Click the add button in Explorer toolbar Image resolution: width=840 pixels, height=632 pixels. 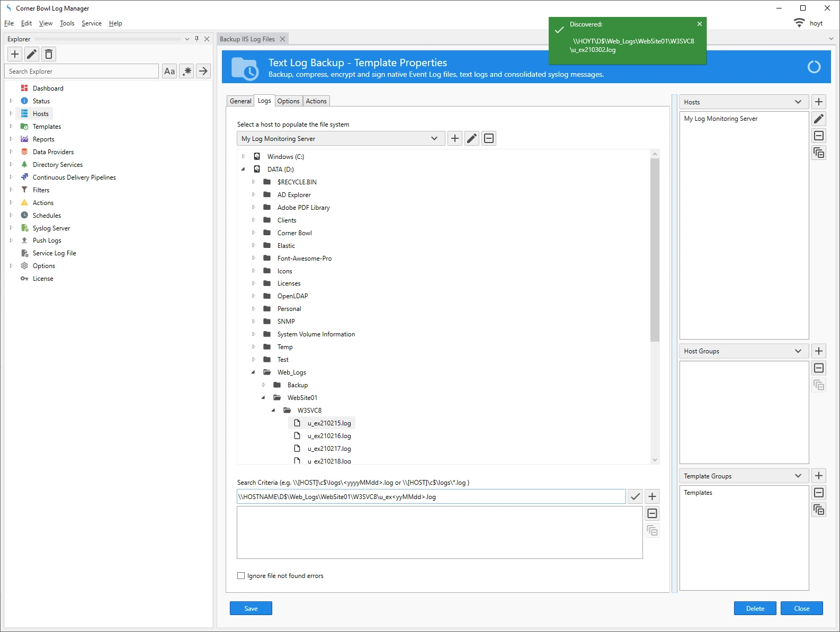(x=15, y=54)
